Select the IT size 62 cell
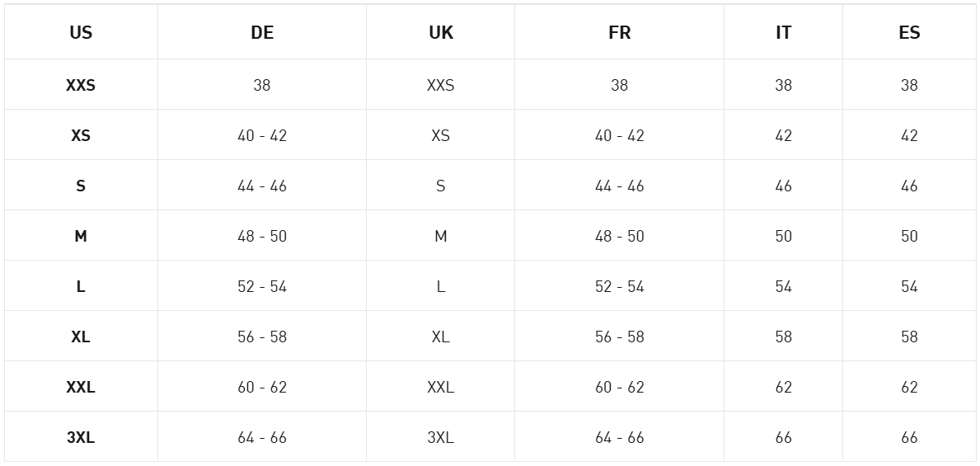 coord(783,387)
